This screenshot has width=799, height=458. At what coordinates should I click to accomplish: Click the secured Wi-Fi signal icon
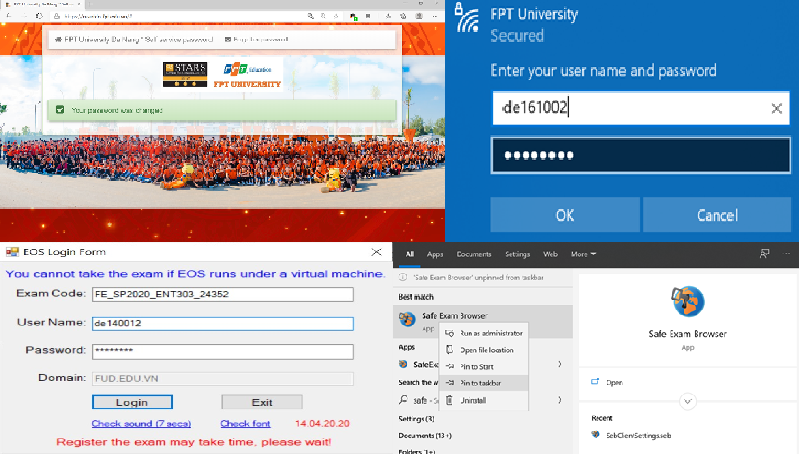[x=467, y=18]
